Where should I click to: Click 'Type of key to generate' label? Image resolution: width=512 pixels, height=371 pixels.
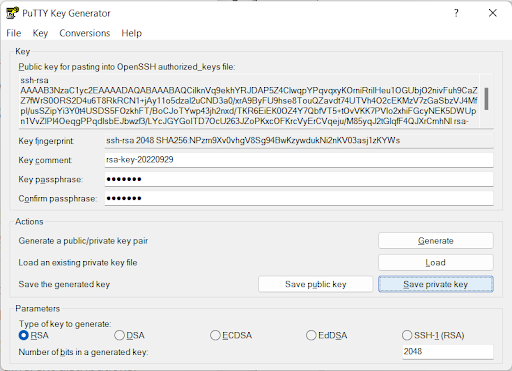65,324
